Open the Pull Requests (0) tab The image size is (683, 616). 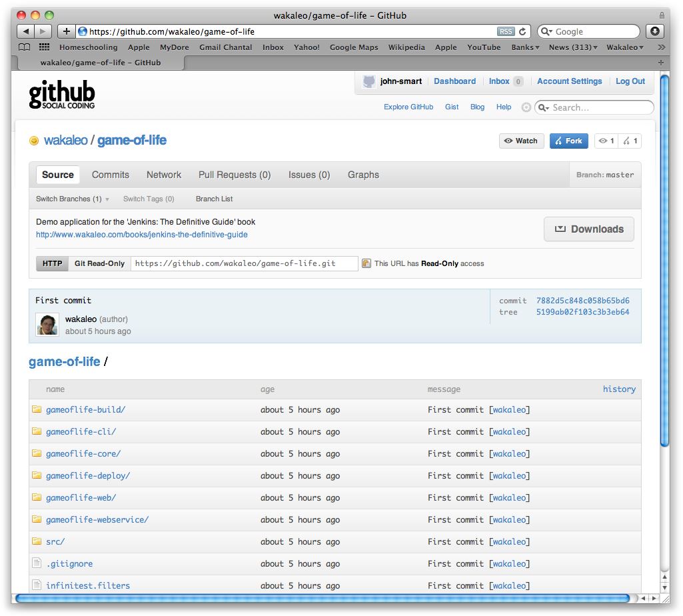point(235,175)
